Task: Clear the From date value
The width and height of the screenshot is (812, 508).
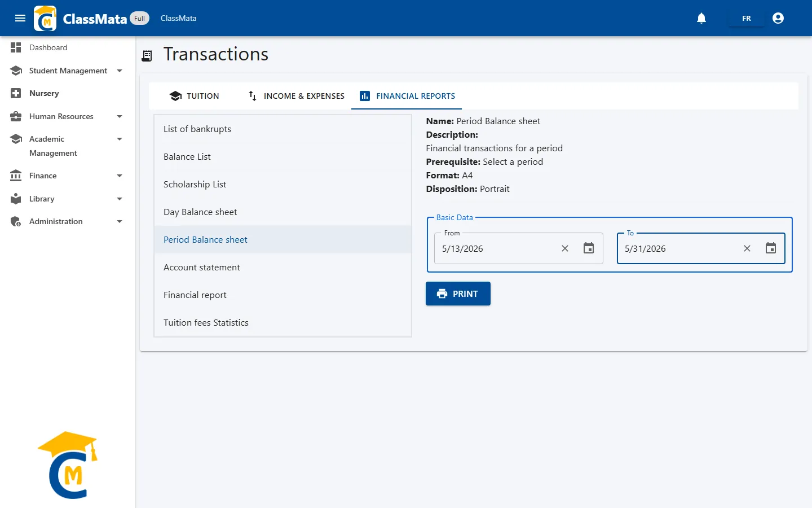Action: 565,248
